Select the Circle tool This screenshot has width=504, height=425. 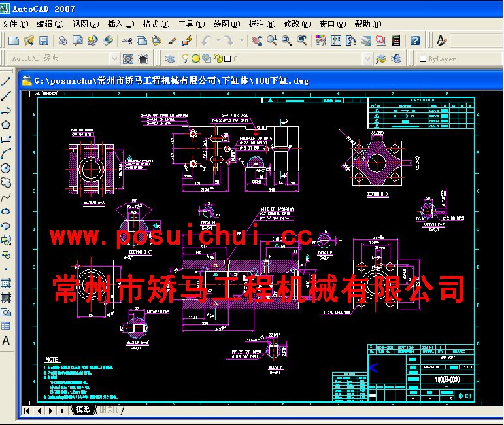(x=6, y=168)
